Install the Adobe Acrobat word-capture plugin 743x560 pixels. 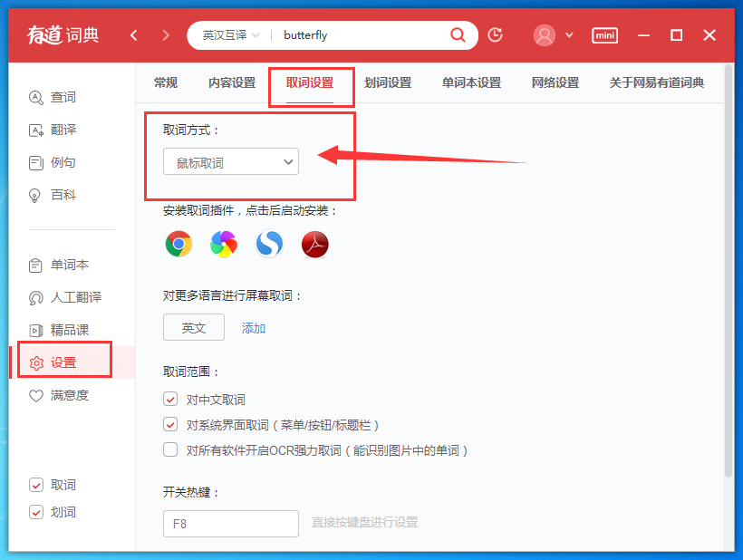coord(314,243)
